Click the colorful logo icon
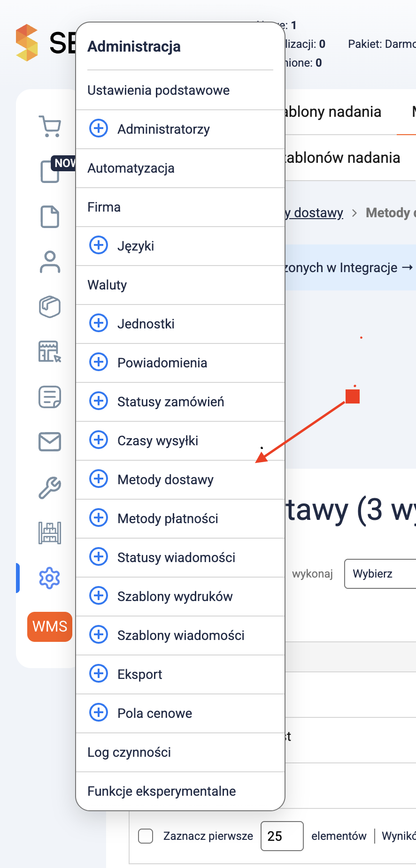 27,43
